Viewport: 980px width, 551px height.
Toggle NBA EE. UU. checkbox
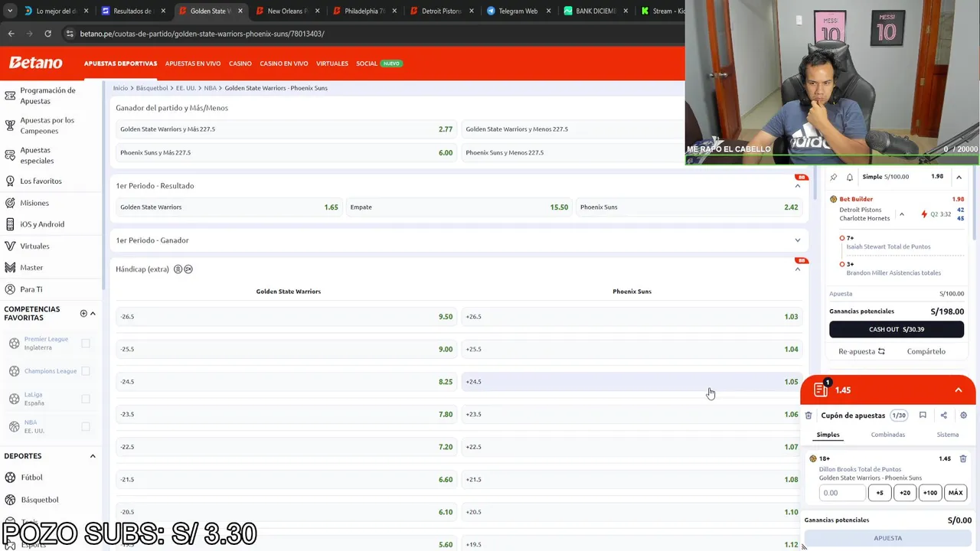pos(86,426)
